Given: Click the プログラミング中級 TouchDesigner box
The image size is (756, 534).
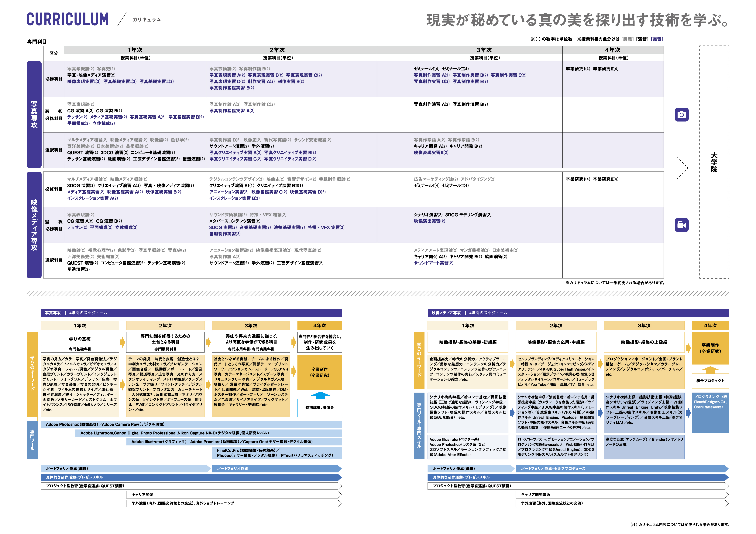Looking at the screenshot, I should (710, 413).
